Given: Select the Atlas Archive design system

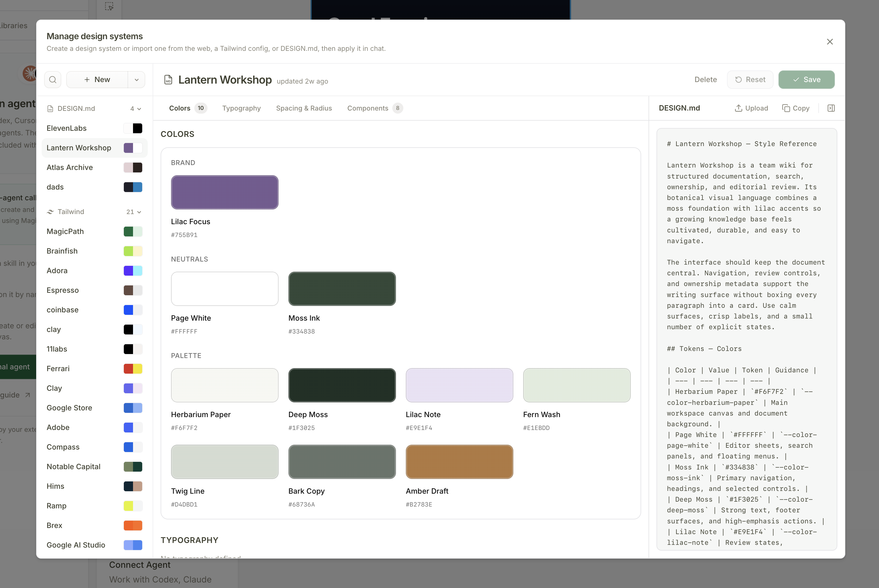Looking at the screenshot, I should (95, 167).
